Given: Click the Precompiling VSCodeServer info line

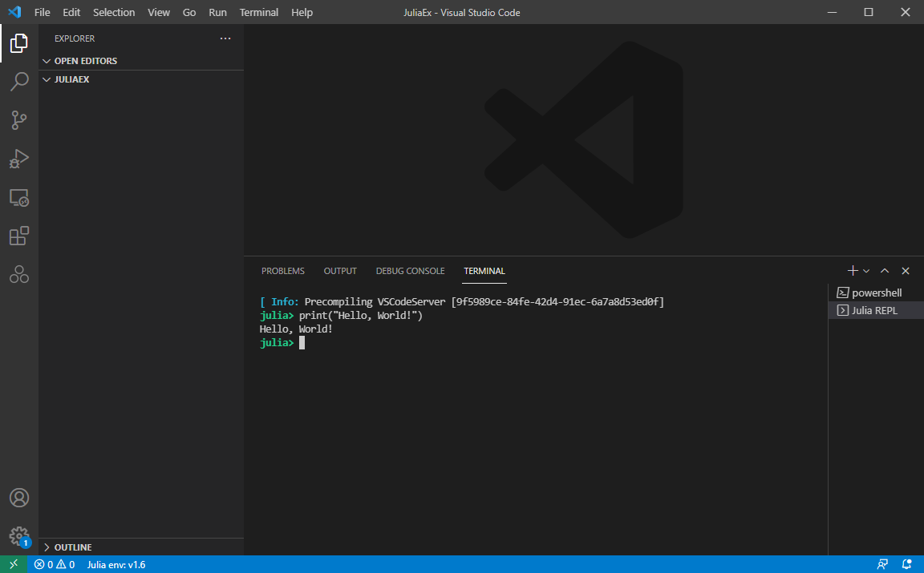Looking at the screenshot, I should 462,302.
